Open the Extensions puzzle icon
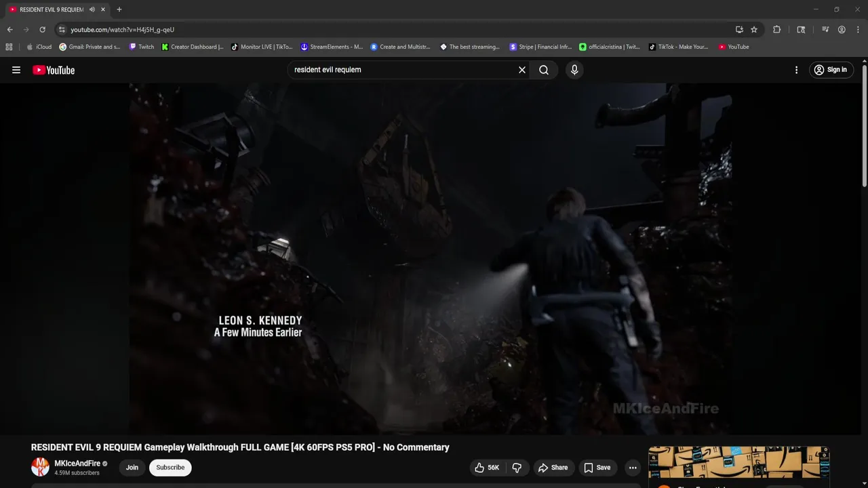 click(x=777, y=30)
